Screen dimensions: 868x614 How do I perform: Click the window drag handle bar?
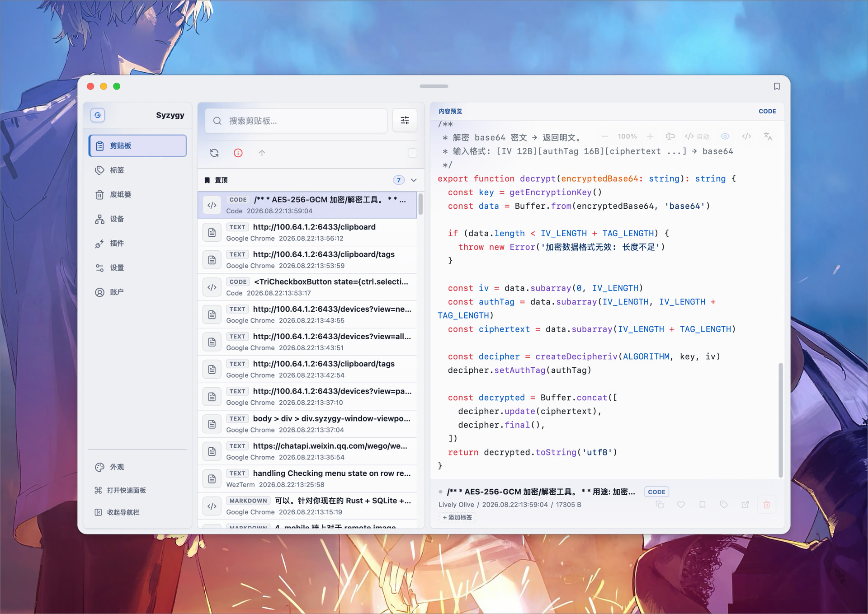coord(434,86)
